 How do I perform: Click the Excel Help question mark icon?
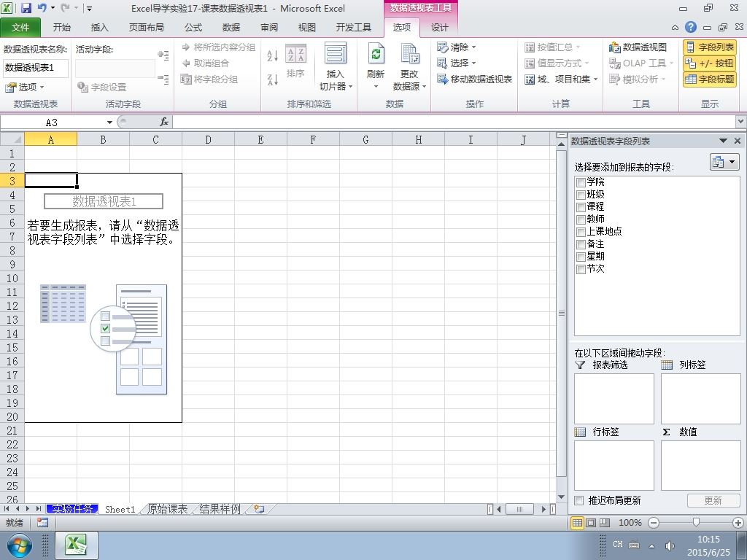pyautogui.click(x=690, y=27)
